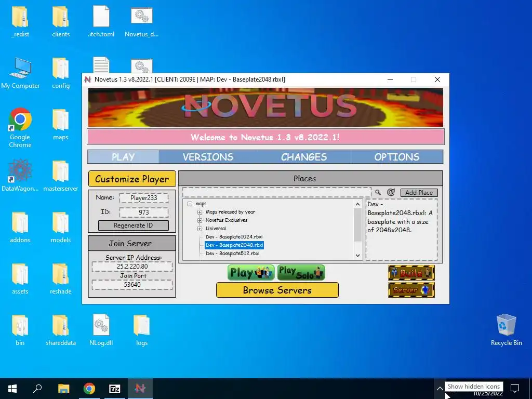Collapse the maps root tree node
Screen dimensions: 532x399
click(190, 204)
